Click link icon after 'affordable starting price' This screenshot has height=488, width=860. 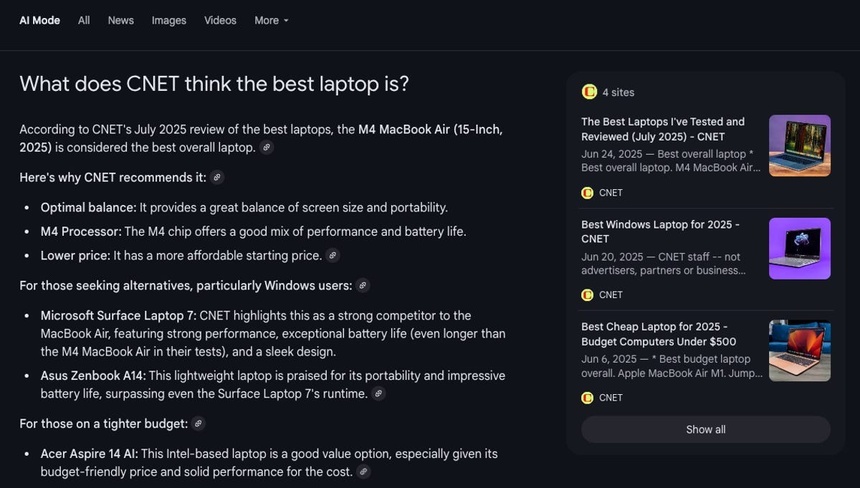(x=332, y=255)
